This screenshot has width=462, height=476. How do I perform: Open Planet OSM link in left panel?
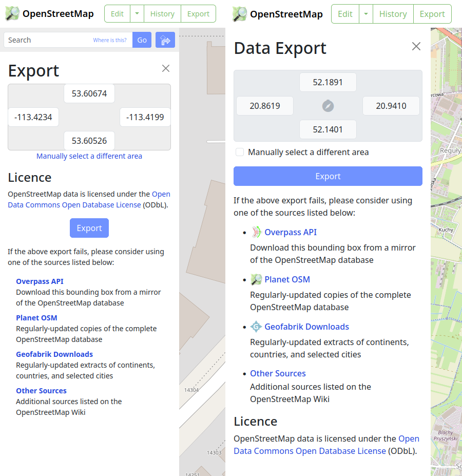[36, 318]
